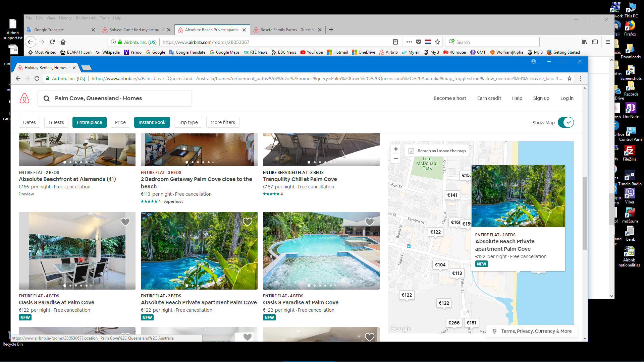Open the YouTube bookmark from bookmarks toolbar

(x=311, y=52)
